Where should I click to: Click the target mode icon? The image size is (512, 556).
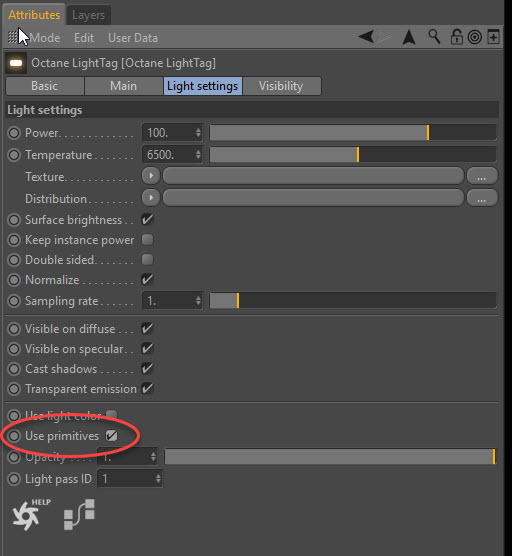[475, 37]
